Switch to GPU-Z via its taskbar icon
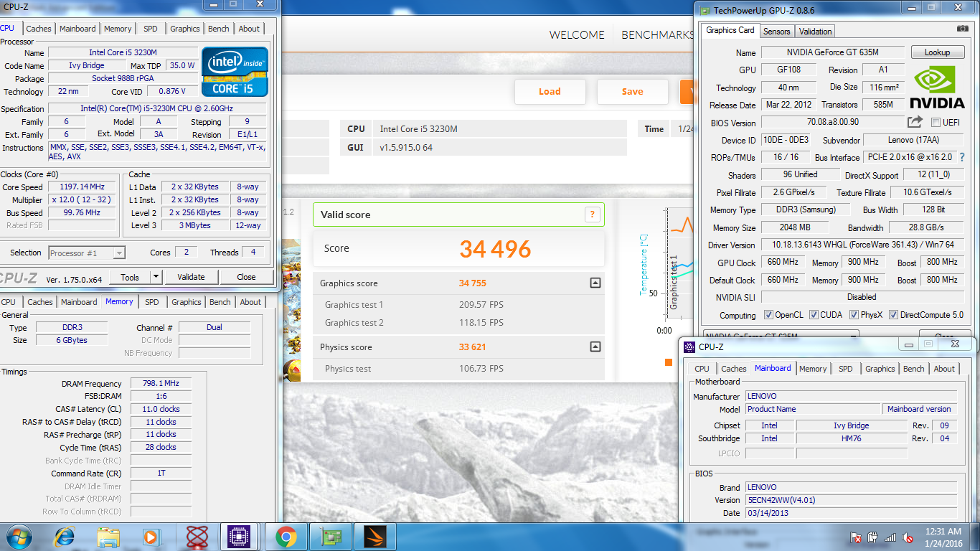Viewport: 980px width, 551px height. tap(331, 537)
